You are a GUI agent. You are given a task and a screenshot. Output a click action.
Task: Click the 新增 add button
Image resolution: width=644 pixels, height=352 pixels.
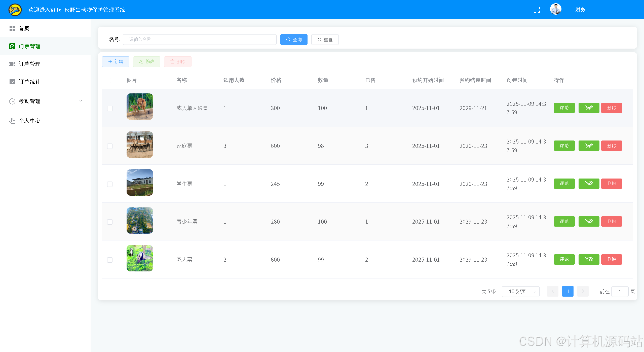pyautogui.click(x=116, y=62)
